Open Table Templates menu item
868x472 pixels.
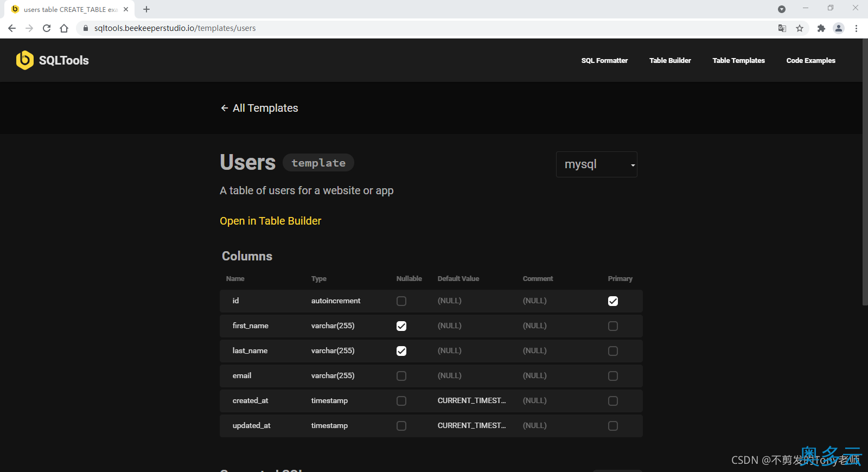pos(738,61)
